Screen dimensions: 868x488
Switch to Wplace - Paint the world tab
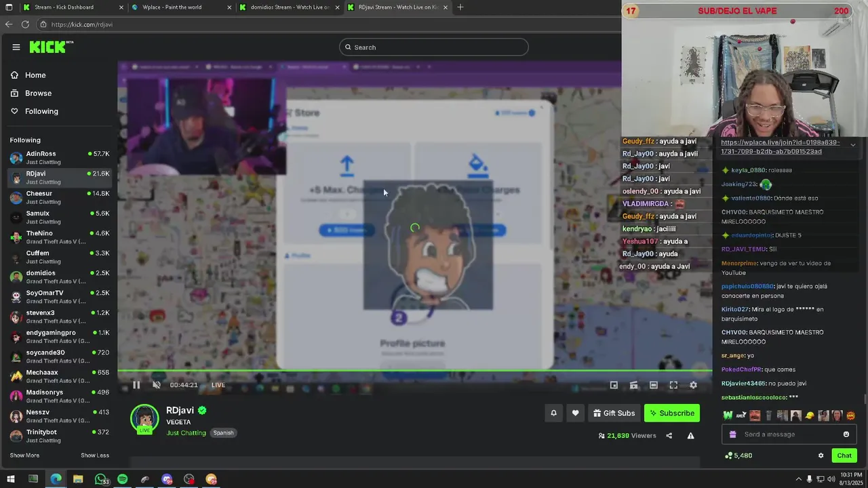click(179, 7)
